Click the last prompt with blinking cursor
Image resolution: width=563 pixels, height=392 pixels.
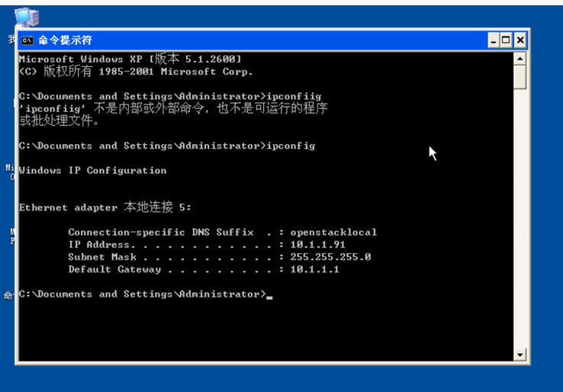pyautogui.click(x=146, y=294)
